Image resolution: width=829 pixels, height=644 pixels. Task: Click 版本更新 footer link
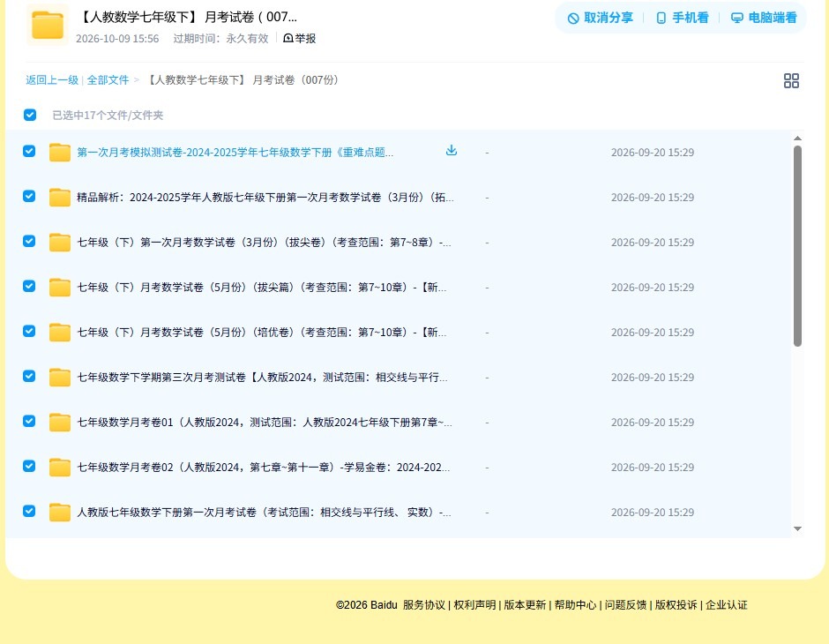pyautogui.click(x=525, y=604)
